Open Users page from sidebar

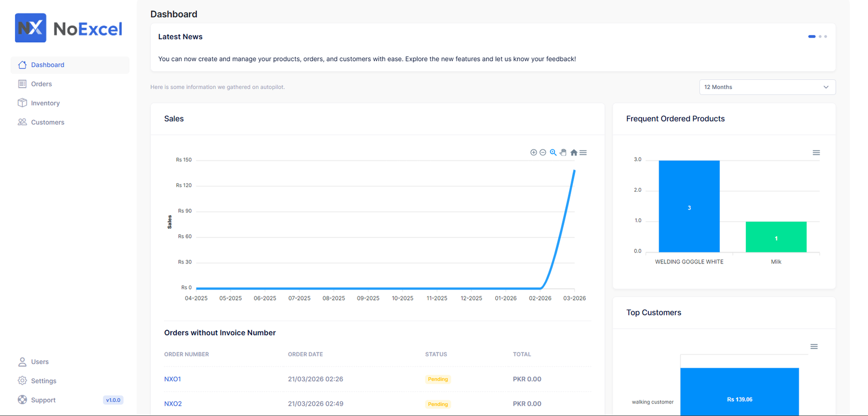tap(70, 362)
